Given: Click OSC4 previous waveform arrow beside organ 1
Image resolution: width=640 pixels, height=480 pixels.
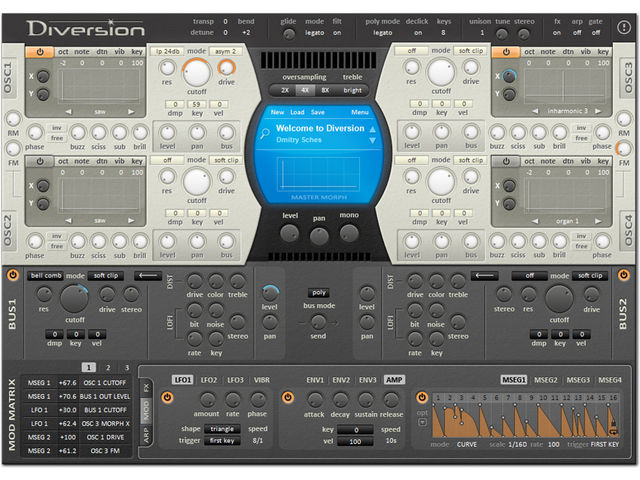Looking at the screenshot, I should click(535, 221).
